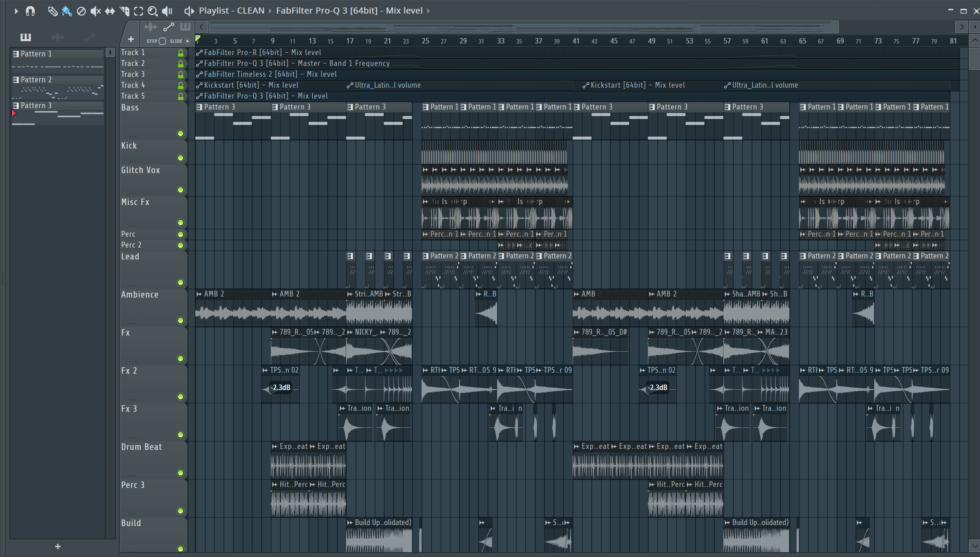Click first Exp..eat clip on Drum Beat
Viewport: 980px width, 557px height.
click(289, 460)
